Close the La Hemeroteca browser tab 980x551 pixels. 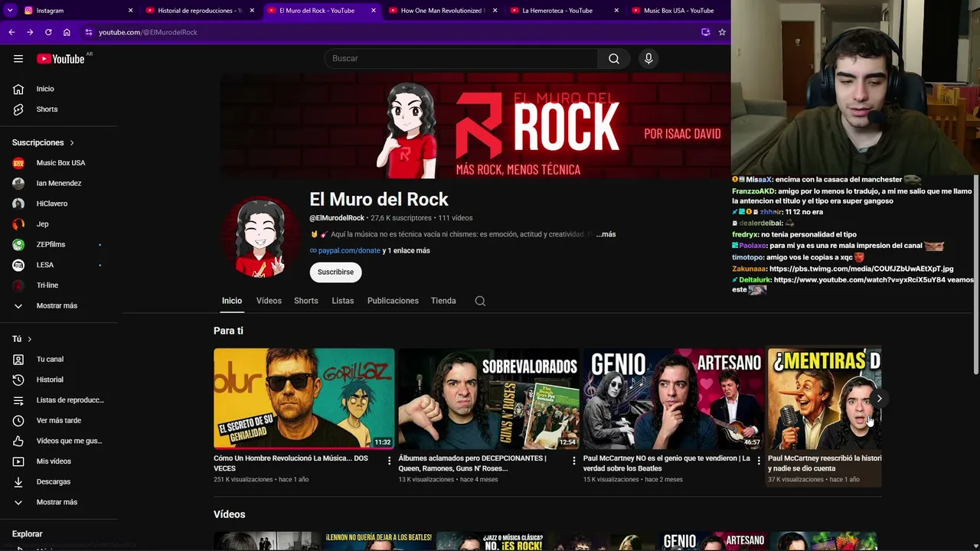(616, 11)
